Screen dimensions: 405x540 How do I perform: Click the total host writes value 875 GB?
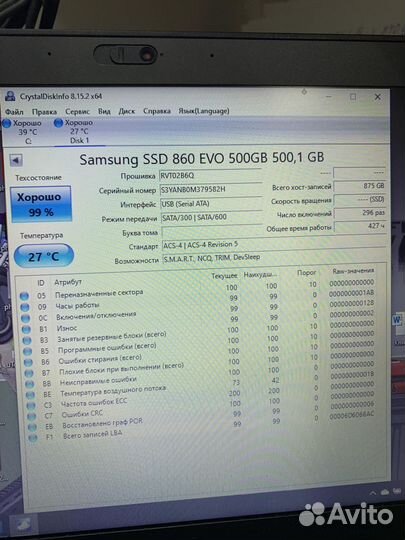click(x=360, y=186)
